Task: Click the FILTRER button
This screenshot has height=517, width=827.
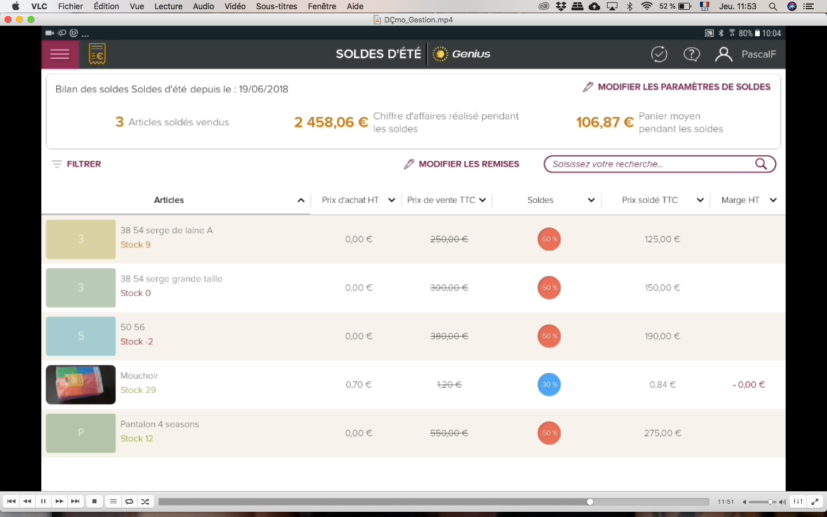Action: pos(76,164)
